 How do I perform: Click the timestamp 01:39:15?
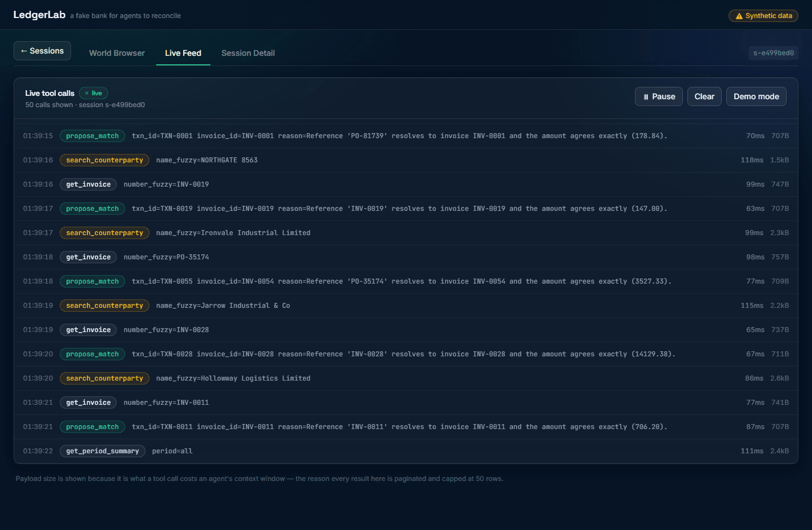[38, 136]
